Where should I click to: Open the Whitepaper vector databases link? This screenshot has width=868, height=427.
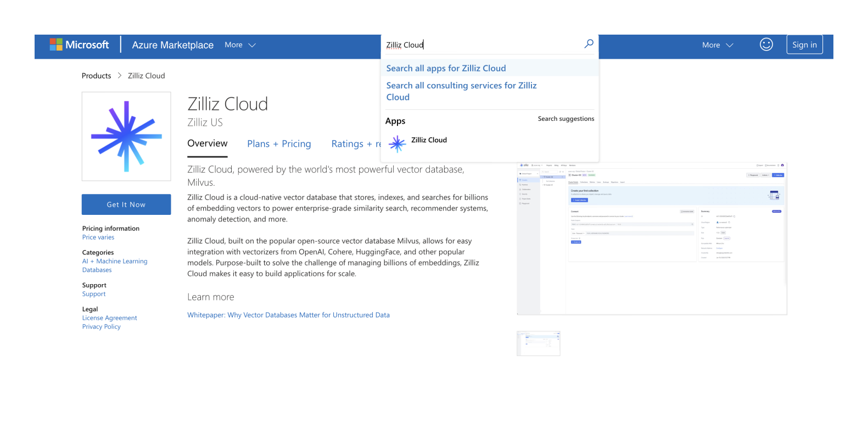click(288, 315)
